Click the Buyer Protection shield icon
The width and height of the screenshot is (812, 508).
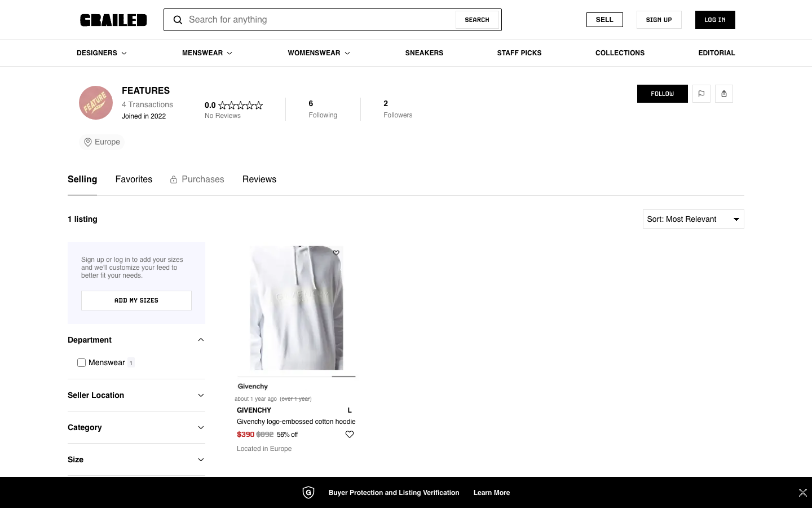coord(308,493)
